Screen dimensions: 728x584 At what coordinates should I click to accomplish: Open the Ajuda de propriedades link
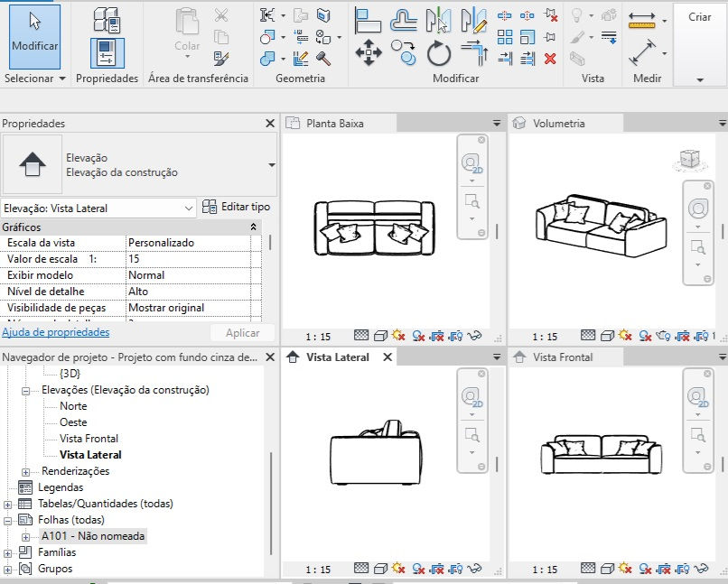tap(56, 332)
